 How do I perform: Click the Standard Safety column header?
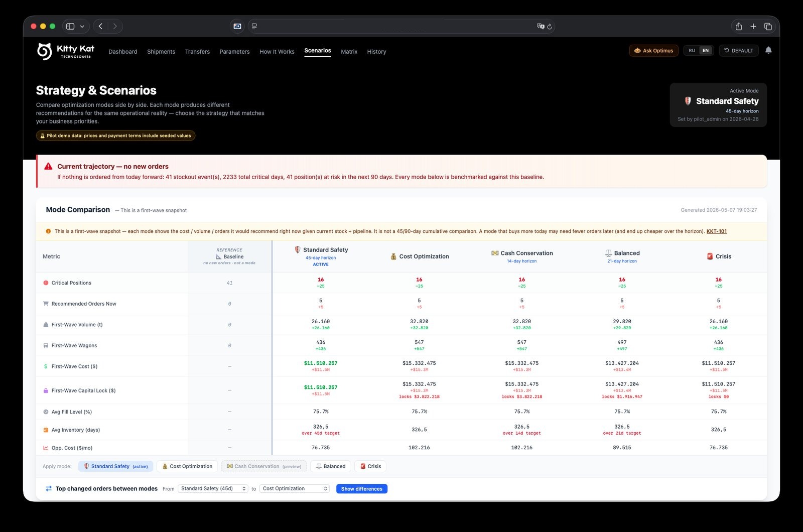coord(321,256)
